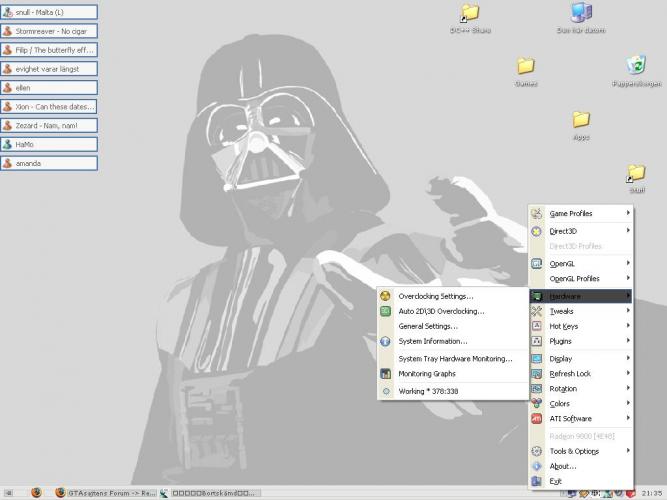The height and width of the screenshot is (500, 667).
Task: Click the Direct3D menu icon
Action: pos(537,231)
